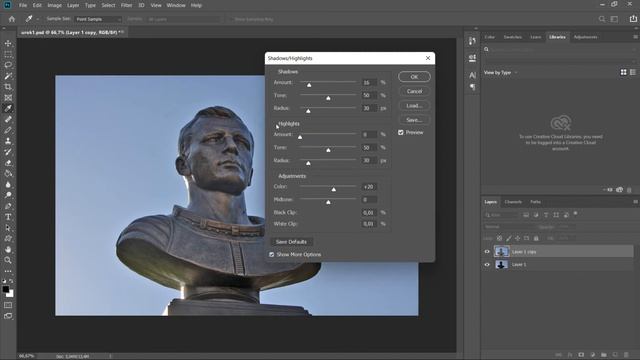The height and width of the screenshot is (360, 640).
Task: Open the Filter menu
Action: point(127,5)
